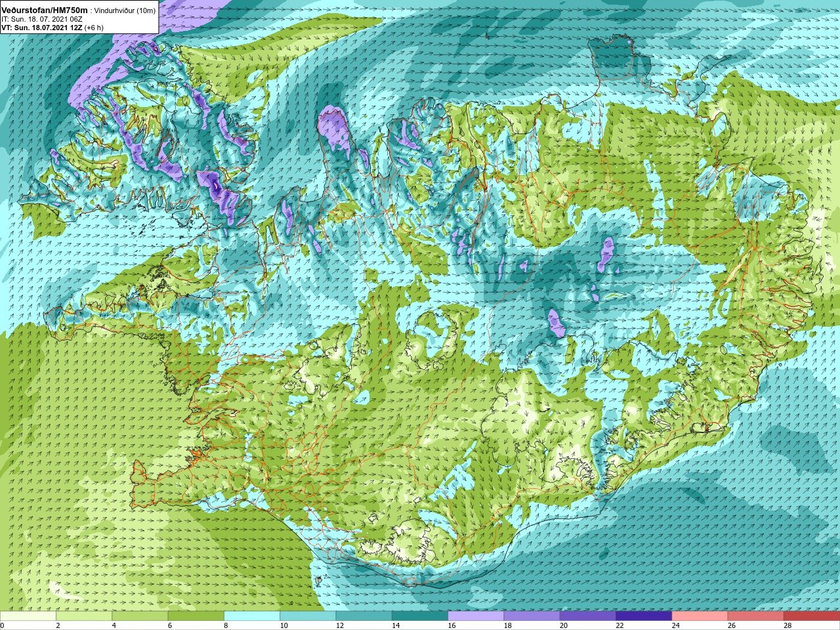Click the 8–10 pale cyan legend swatch
The height and width of the screenshot is (630, 840).
tap(252, 616)
